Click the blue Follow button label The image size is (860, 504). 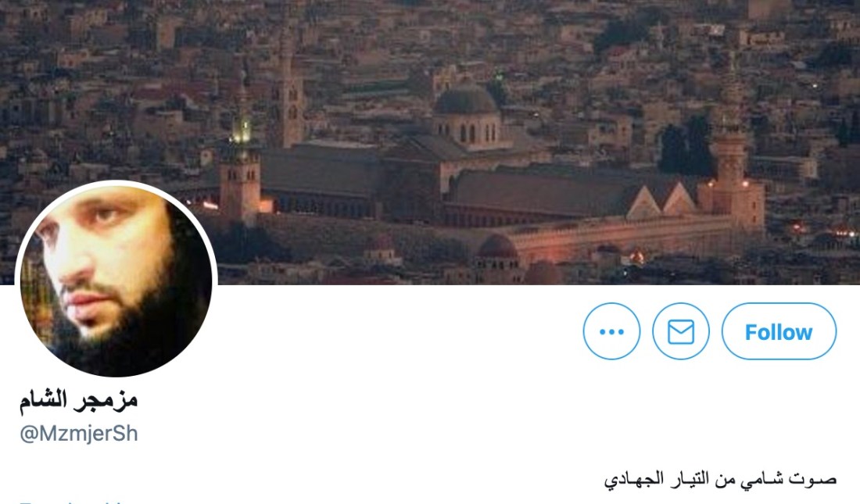click(779, 332)
